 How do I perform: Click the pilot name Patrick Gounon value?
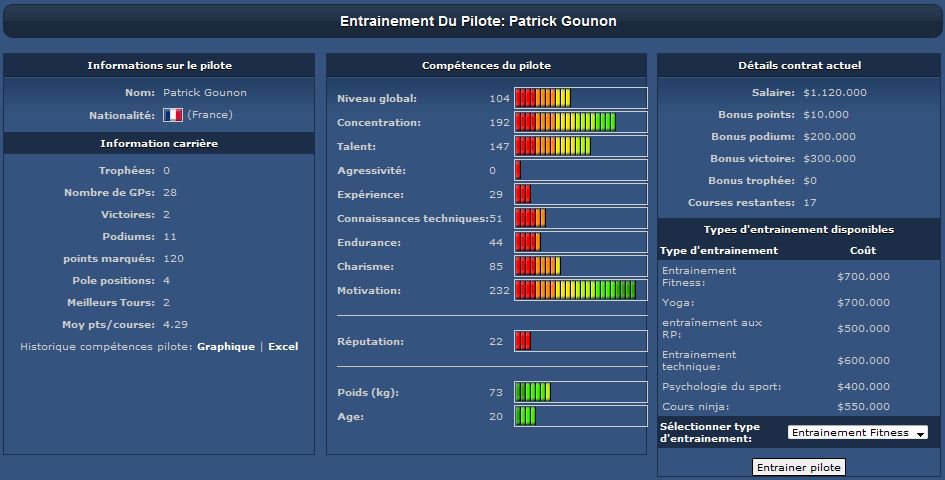205,92
